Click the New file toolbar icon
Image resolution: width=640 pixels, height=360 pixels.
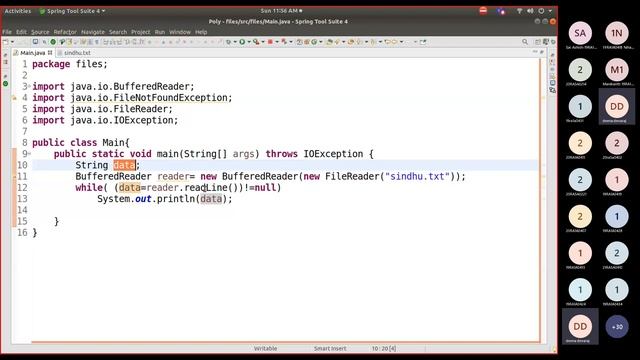pyautogui.click(x=5, y=42)
